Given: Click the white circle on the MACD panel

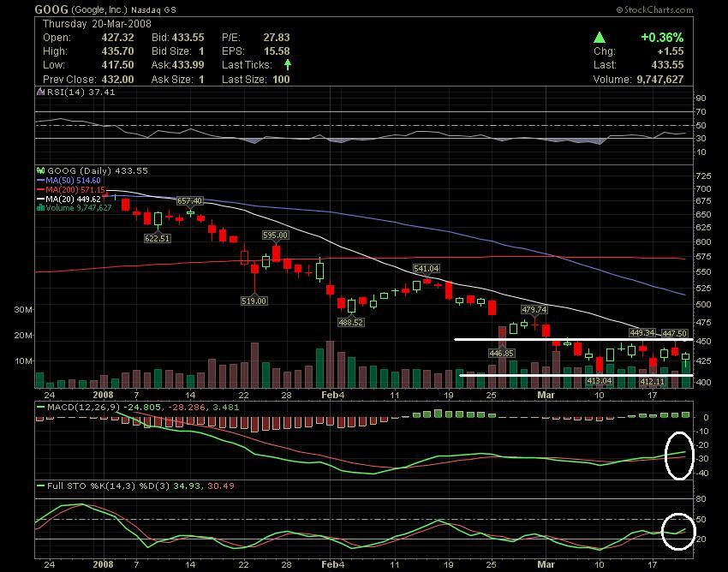Looking at the screenshot, I should pos(679,455).
